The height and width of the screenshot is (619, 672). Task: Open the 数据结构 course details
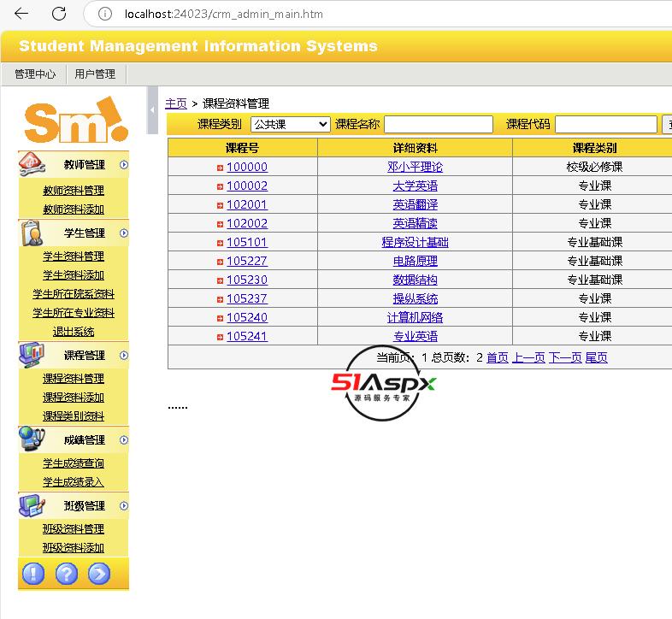coord(415,280)
